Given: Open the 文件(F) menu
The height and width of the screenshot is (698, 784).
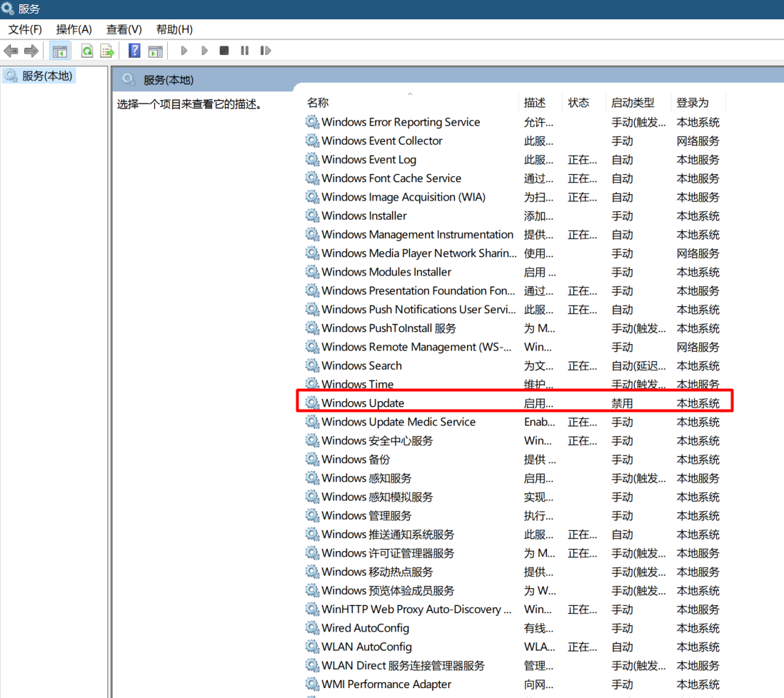Looking at the screenshot, I should click(24, 29).
